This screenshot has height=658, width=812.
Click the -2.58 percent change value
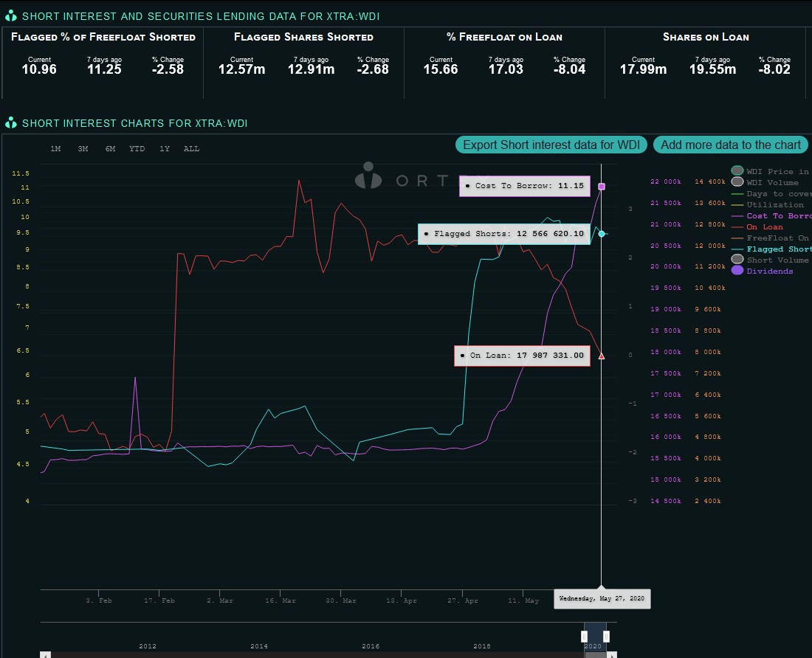[x=168, y=69]
